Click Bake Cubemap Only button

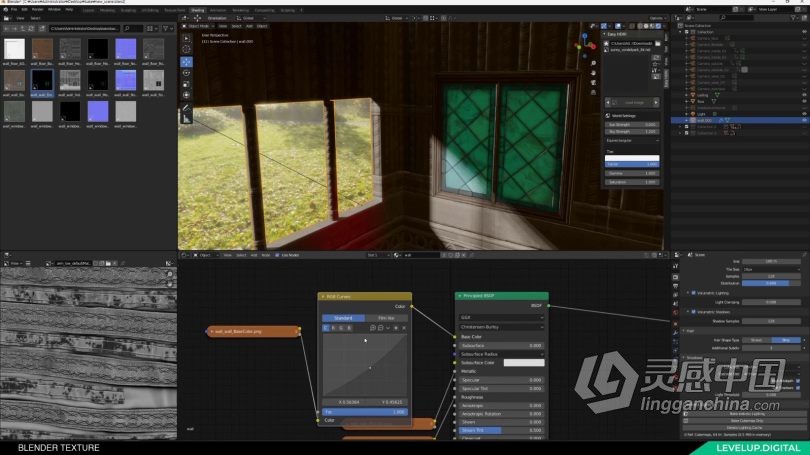tap(747, 421)
